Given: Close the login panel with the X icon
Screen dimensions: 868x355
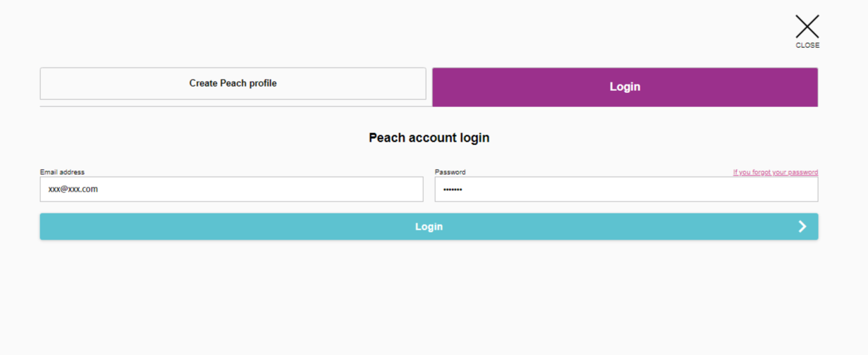Looking at the screenshot, I should tap(807, 27).
